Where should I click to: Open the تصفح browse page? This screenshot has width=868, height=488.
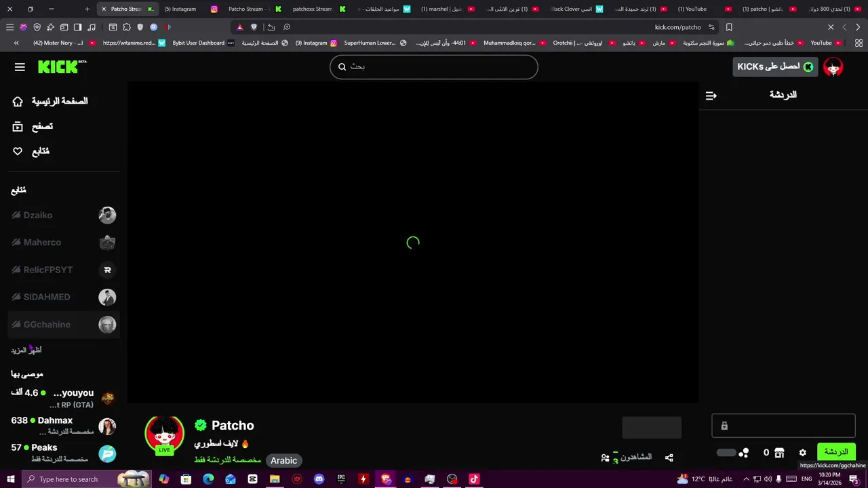[x=33, y=126]
